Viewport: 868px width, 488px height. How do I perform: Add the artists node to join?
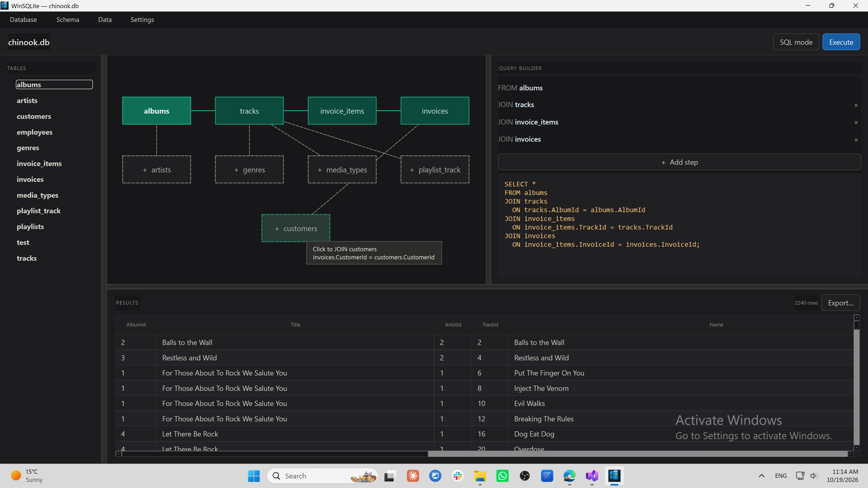coord(157,169)
